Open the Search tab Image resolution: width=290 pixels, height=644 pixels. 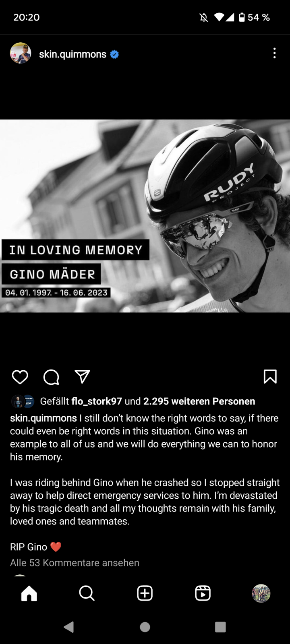click(x=87, y=593)
